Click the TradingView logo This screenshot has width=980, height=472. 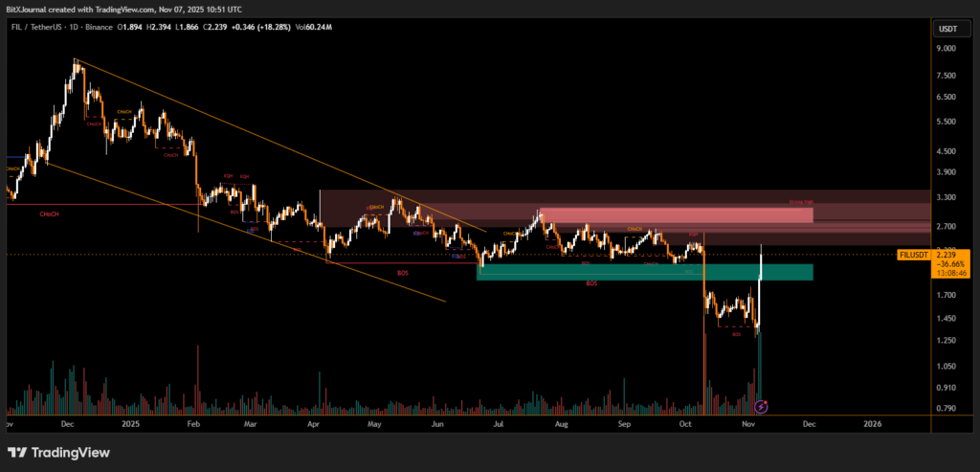coord(57,453)
